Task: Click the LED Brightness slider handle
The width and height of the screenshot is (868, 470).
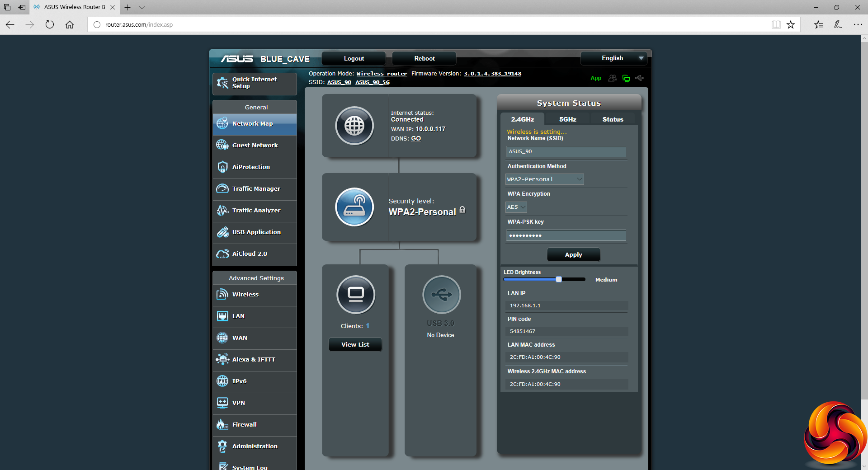Action: click(559, 279)
